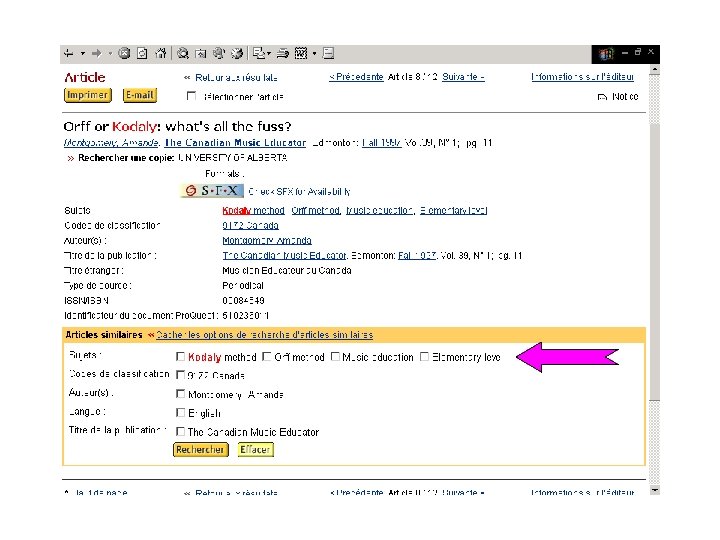Open the top Suivante article link

tap(463, 77)
